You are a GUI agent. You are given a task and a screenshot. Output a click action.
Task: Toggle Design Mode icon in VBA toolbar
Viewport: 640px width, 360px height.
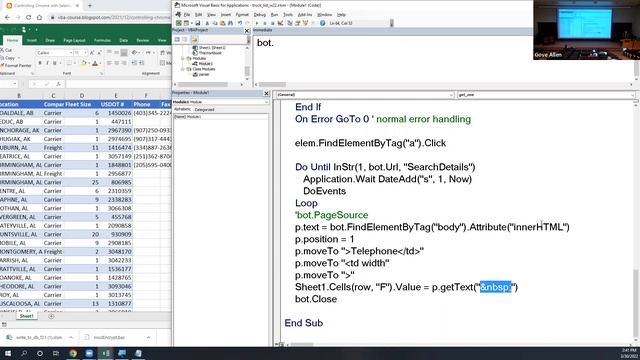coord(280,23)
